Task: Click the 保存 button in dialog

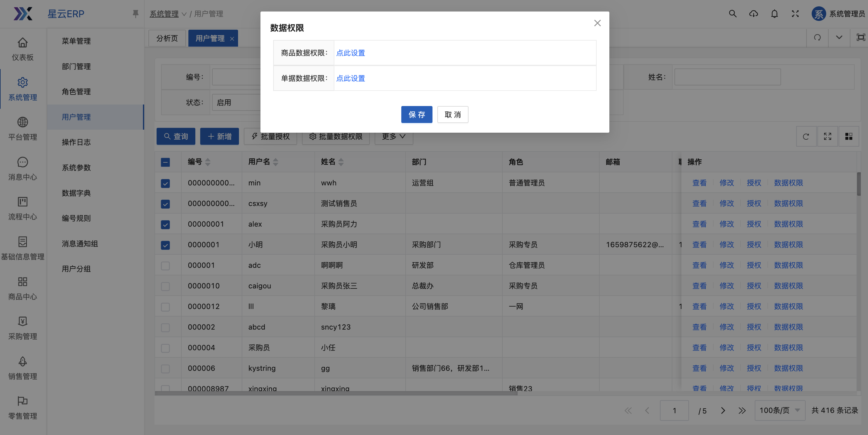Action: [x=416, y=115]
